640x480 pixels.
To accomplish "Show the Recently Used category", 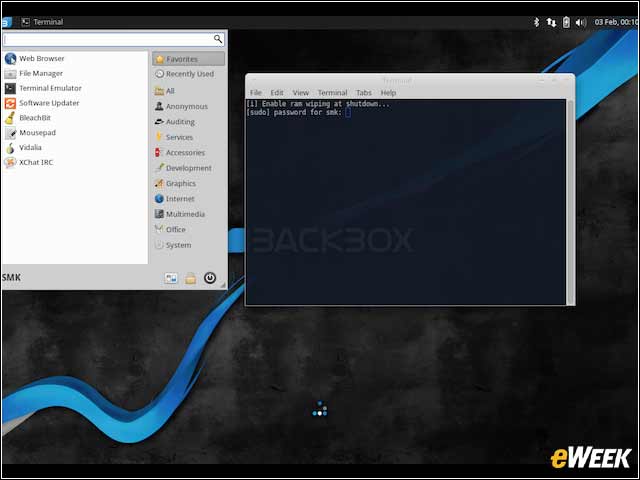I will 189,74.
